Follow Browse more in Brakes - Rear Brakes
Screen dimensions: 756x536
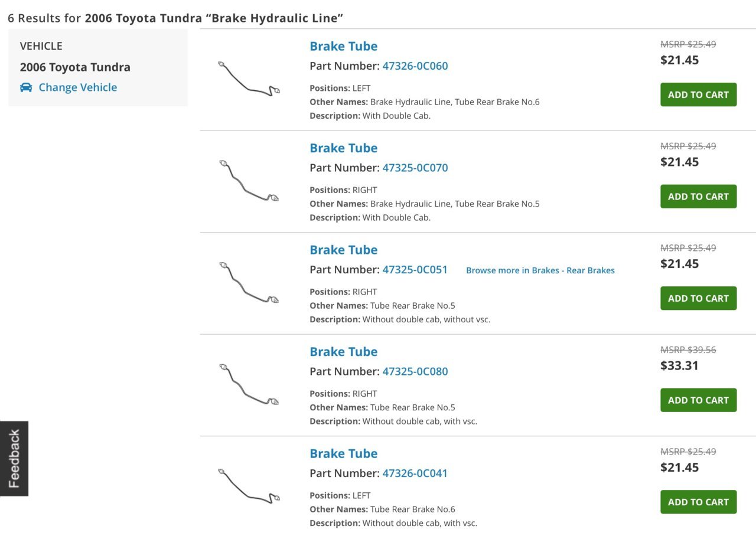540,270
